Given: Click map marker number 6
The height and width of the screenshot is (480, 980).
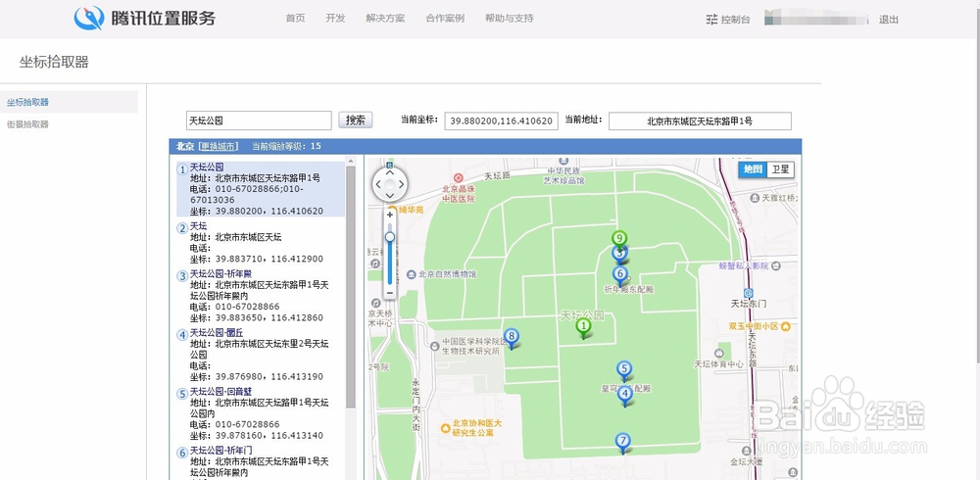Looking at the screenshot, I should coord(620,275).
